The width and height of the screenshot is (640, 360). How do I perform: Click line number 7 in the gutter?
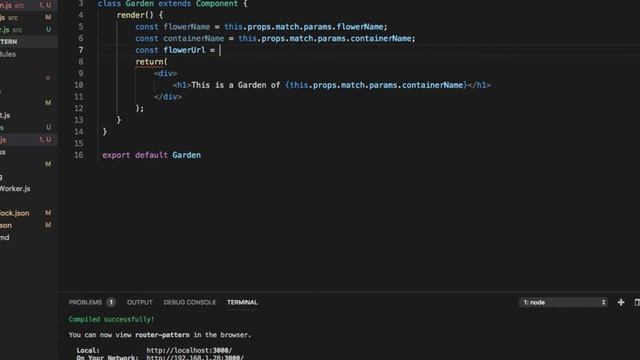point(81,50)
